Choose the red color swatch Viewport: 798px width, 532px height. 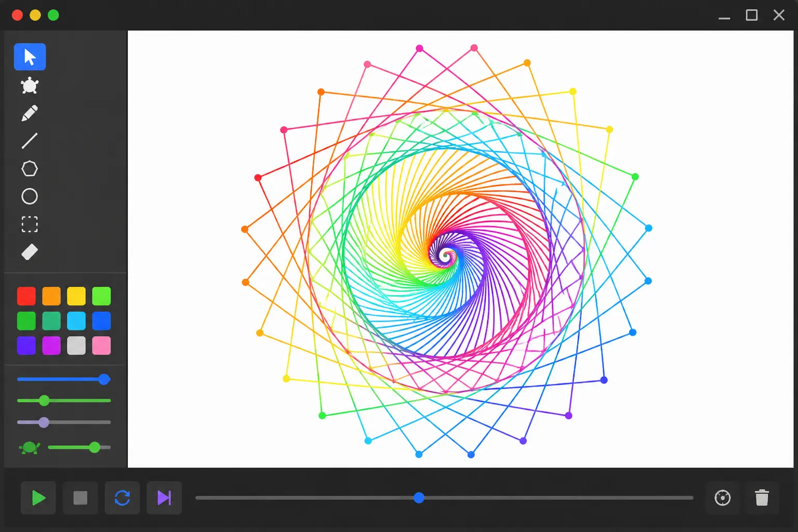[26, 296]
